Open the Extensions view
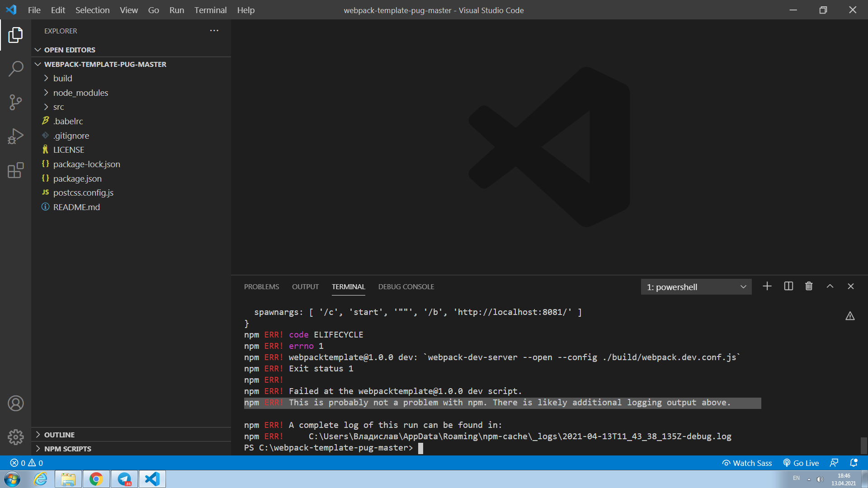This screenshot has height=488, width=868. [15, 170]
